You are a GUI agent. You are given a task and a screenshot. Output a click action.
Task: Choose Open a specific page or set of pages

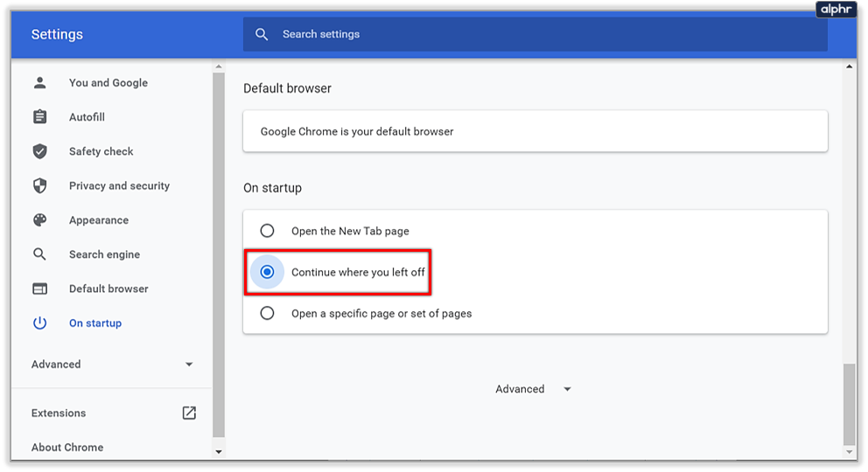click(x=268, y=313)
